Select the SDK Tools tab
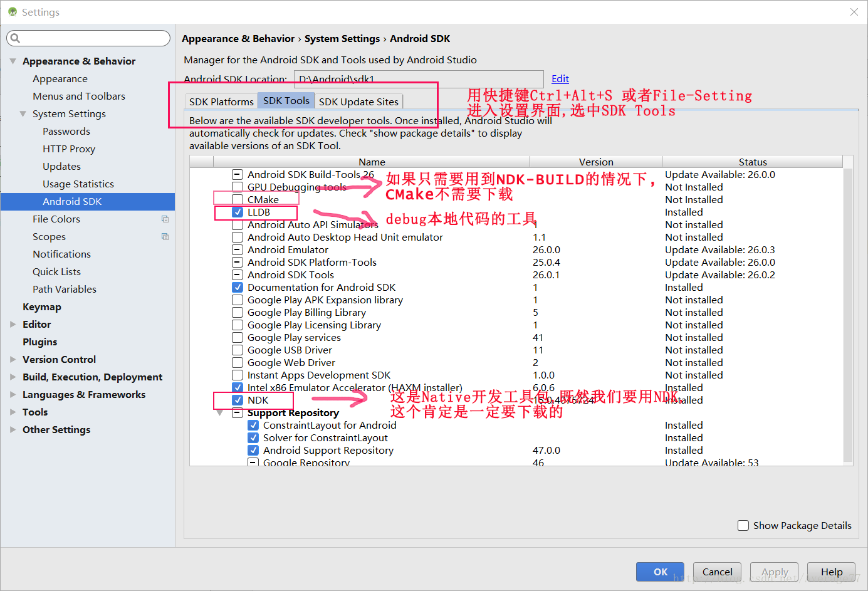 [x=286, y=100]
